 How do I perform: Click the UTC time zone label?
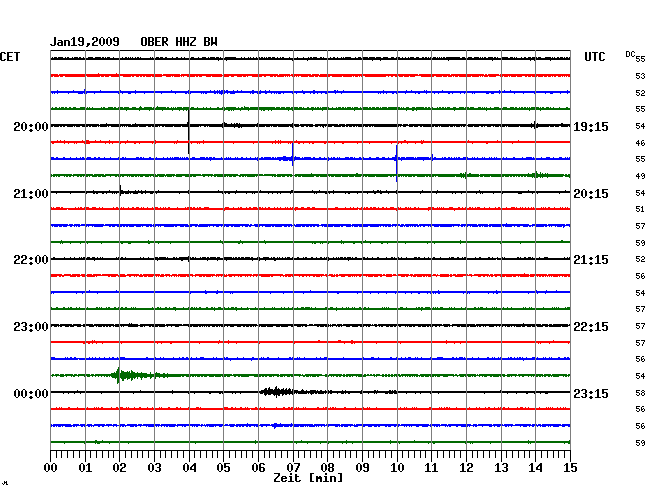(594, 57)
